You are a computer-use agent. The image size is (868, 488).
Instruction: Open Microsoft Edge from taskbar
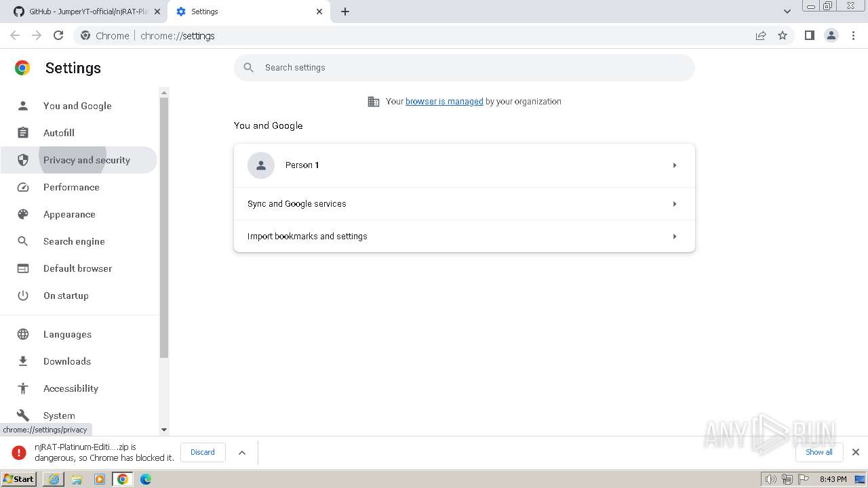[x=145, y=479]
